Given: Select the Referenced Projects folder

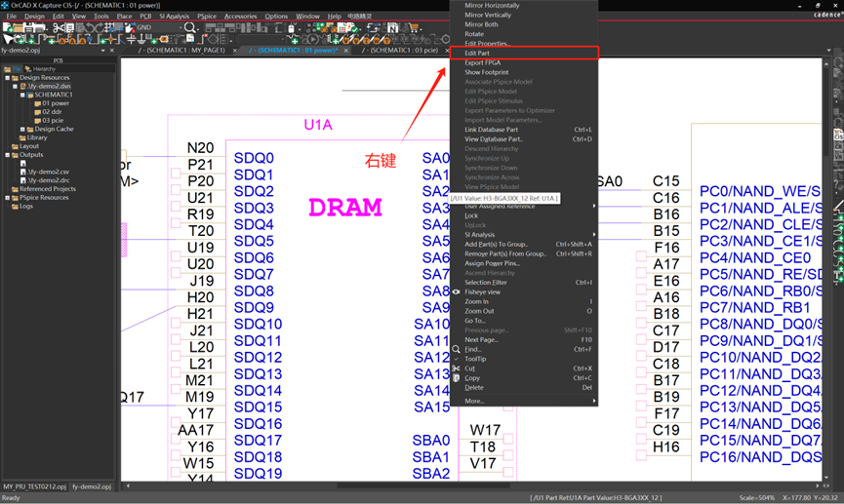Looking at the screenshot, I should coord(48,189).
